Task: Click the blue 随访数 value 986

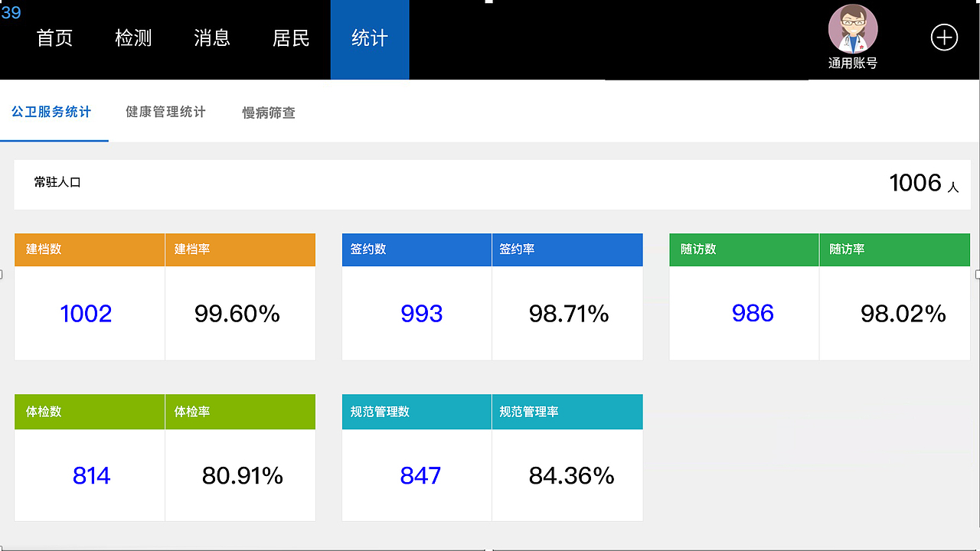Action: (753, 313)
